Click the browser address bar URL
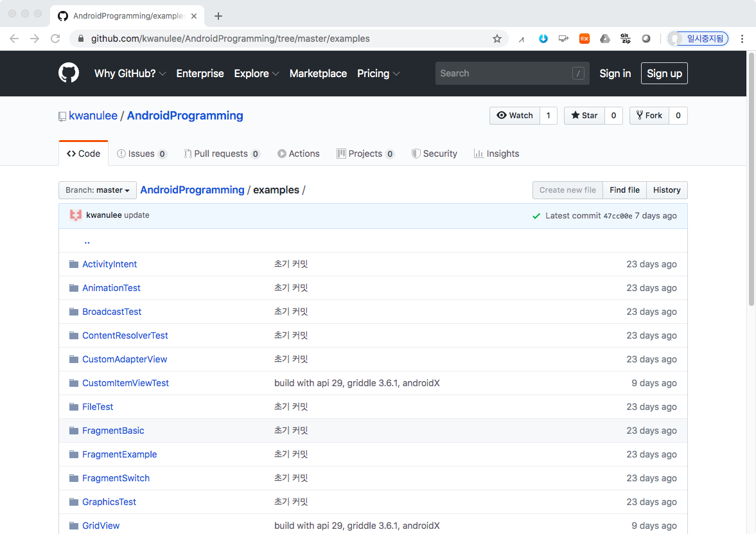 tap(231, 39)
